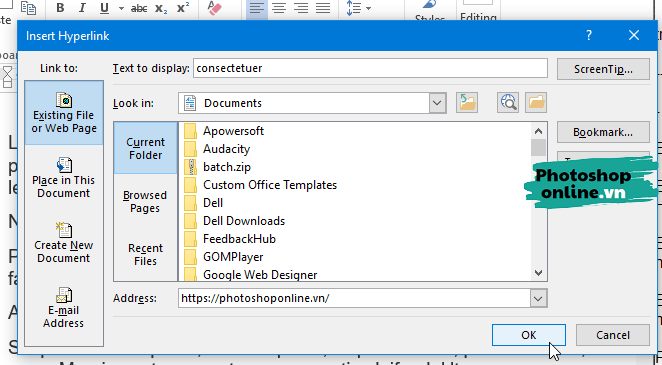The height and width of the screenshot is (365, 662).
Task: Apply Superscript formatting
Action: (183, 8)
